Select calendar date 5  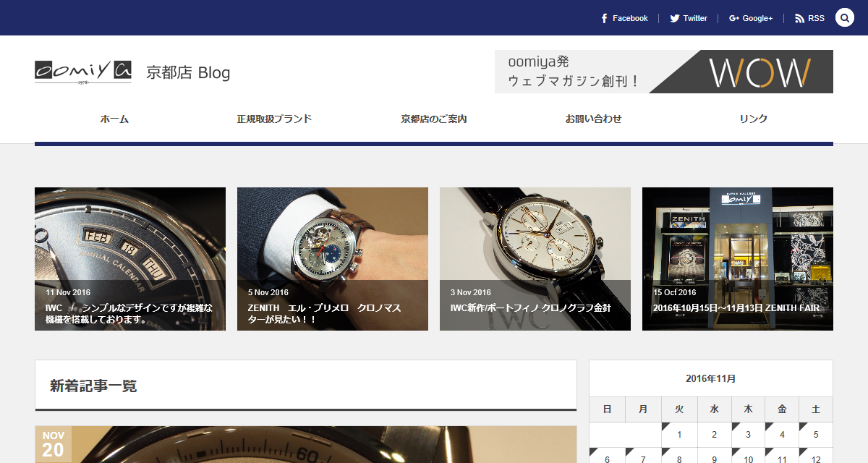[x=816, y=435]
